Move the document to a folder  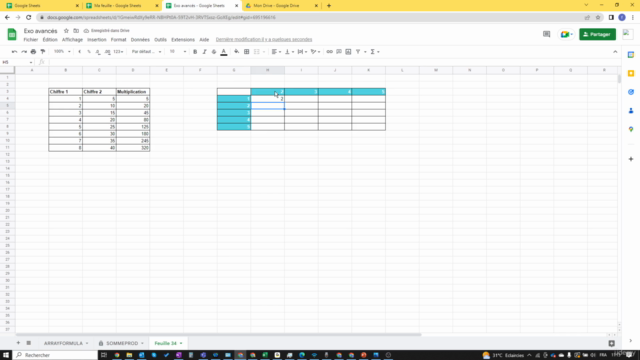click(76, 31)
